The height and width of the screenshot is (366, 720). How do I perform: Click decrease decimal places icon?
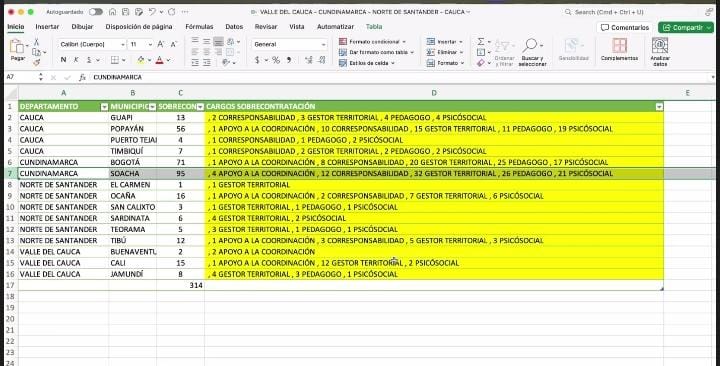point(322,60)
